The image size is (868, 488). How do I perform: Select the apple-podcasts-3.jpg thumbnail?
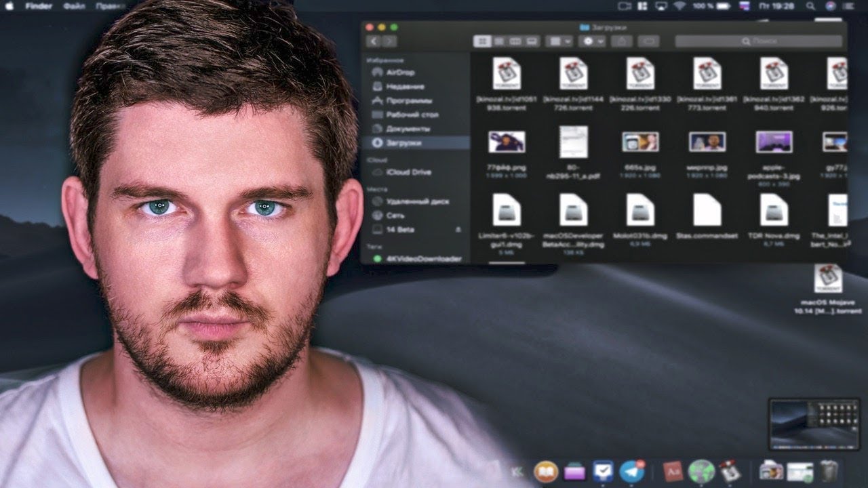click(774, 142)
